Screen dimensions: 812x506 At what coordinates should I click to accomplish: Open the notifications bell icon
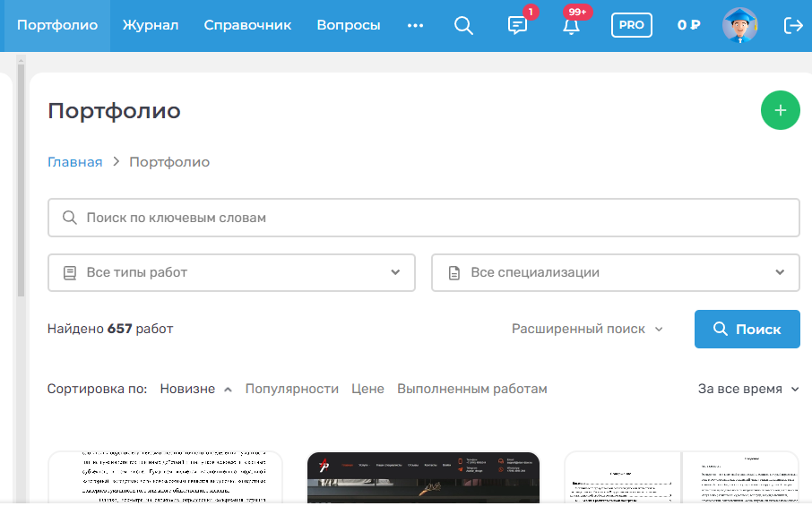(571, 25)
